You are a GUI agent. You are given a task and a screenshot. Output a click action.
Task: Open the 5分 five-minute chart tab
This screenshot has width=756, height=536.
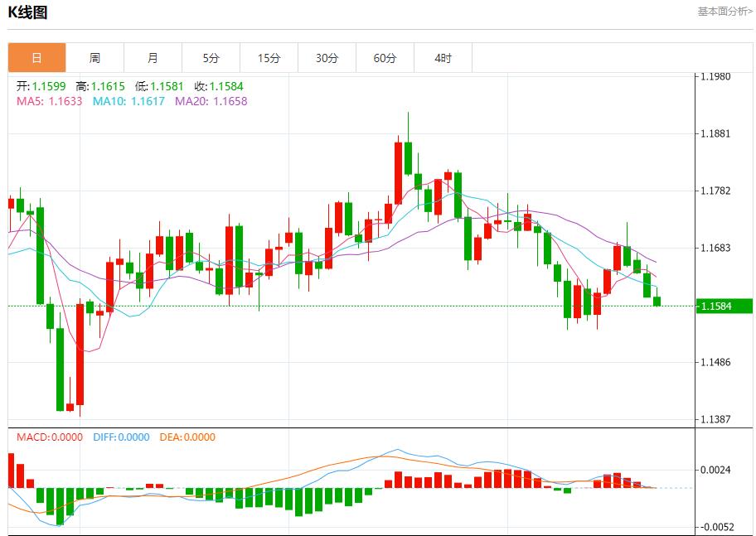[x=211, y=58]
